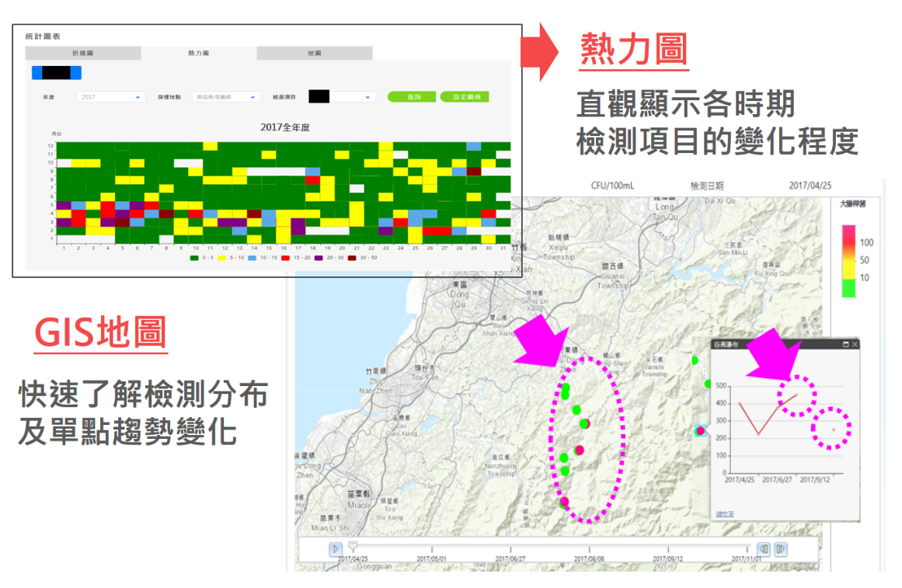Step to next date on time slider
Viewport: 902px width, 588px height.
[781, 549]
